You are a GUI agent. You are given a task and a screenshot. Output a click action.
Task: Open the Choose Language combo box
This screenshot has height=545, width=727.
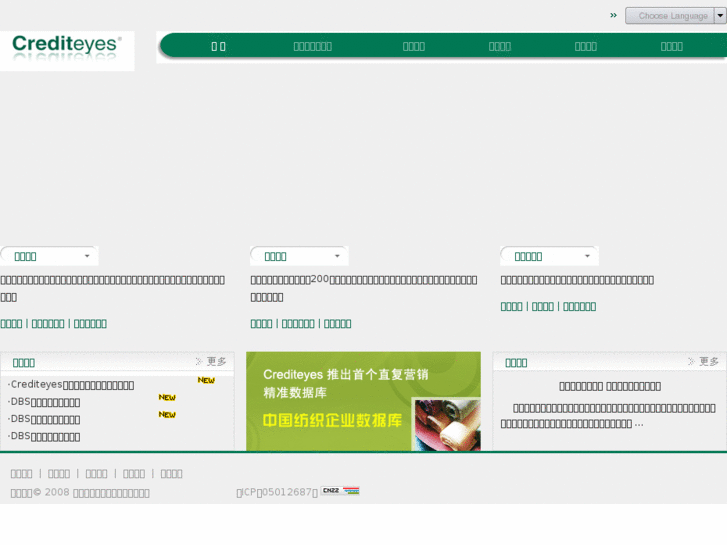(675, 16)
